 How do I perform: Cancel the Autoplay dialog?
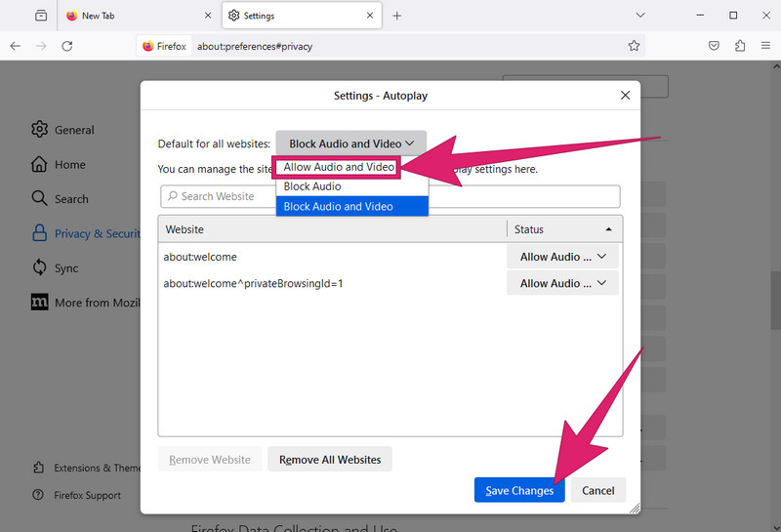click(x=598, y=490)
